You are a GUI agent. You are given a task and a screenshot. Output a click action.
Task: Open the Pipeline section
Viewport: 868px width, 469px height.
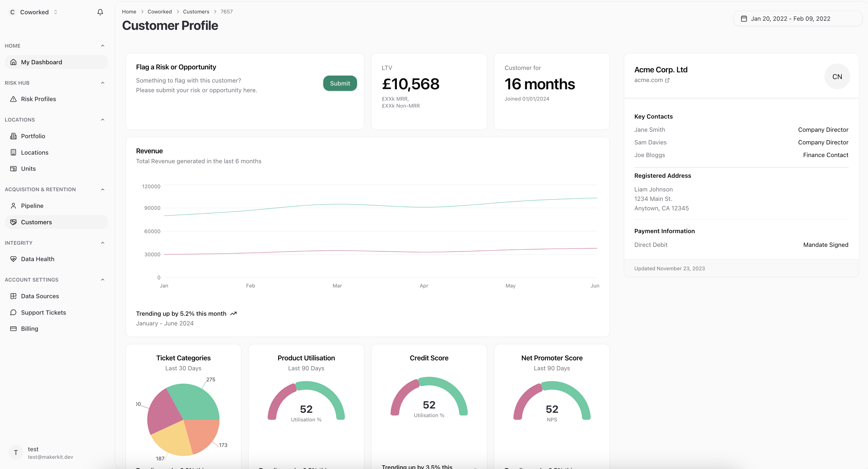coord(32,205)
